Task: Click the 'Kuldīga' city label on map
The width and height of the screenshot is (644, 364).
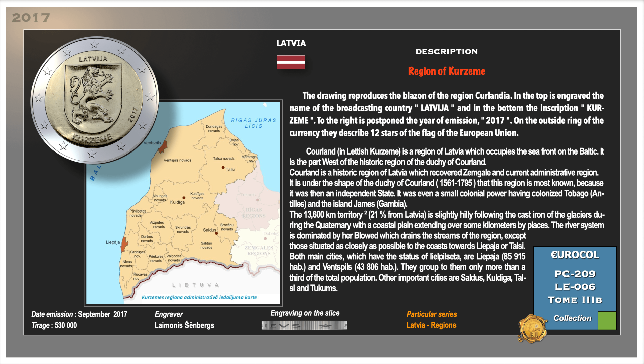Action: pyautogui.click(x=177, y=202)
